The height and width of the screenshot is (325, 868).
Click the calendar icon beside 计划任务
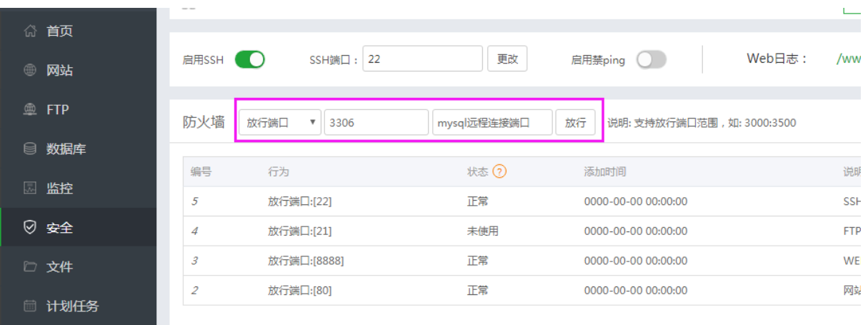coord(30,306)
